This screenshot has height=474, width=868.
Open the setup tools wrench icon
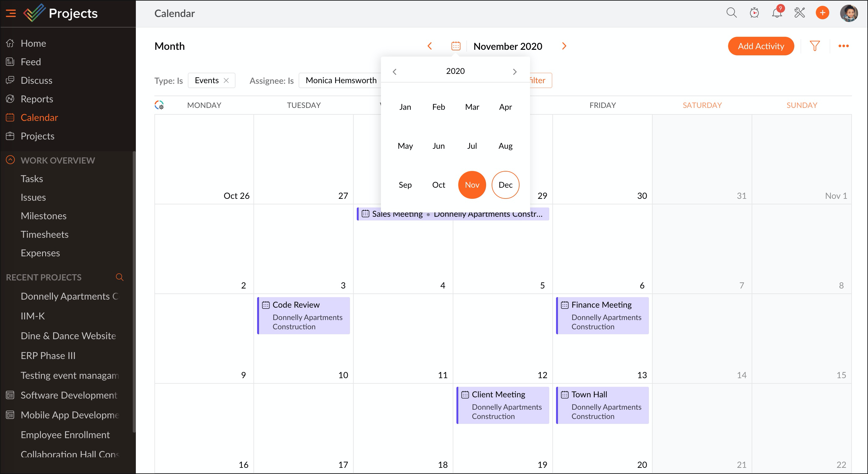pos(799,13)
